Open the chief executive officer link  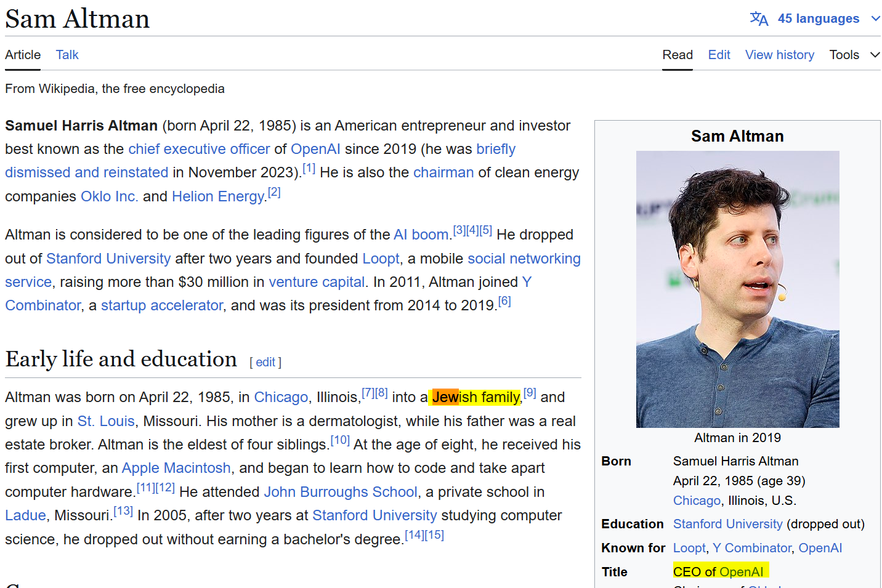tap(199, 149)
